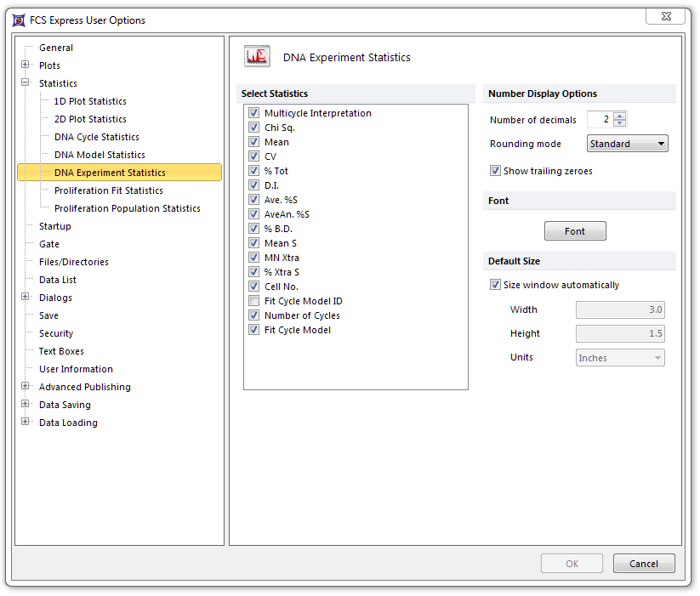Screen dimensions: 700x596
Task: Click the DNA Experiment Statistics header icon
Action: pos(257,57)
